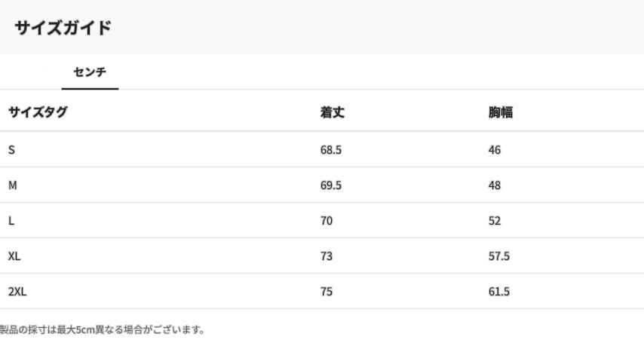The height and width of the screenshot is (355, 644).
Task: Select the L size row label
Action: [11, 221]
